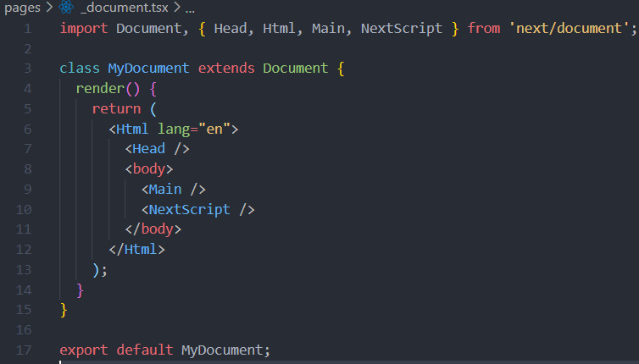Click 'Document' in the import statement

[149, 29]
